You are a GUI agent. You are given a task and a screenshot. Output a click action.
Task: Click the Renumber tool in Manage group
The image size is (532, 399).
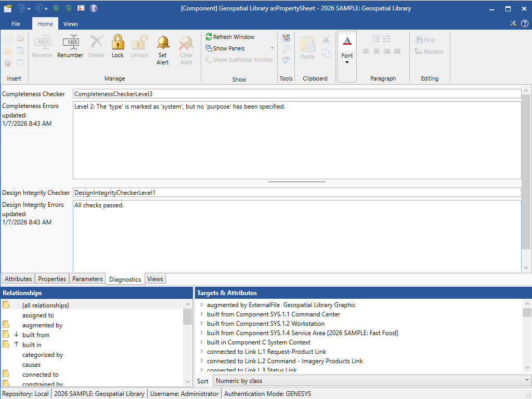click(x=70, y=46)
